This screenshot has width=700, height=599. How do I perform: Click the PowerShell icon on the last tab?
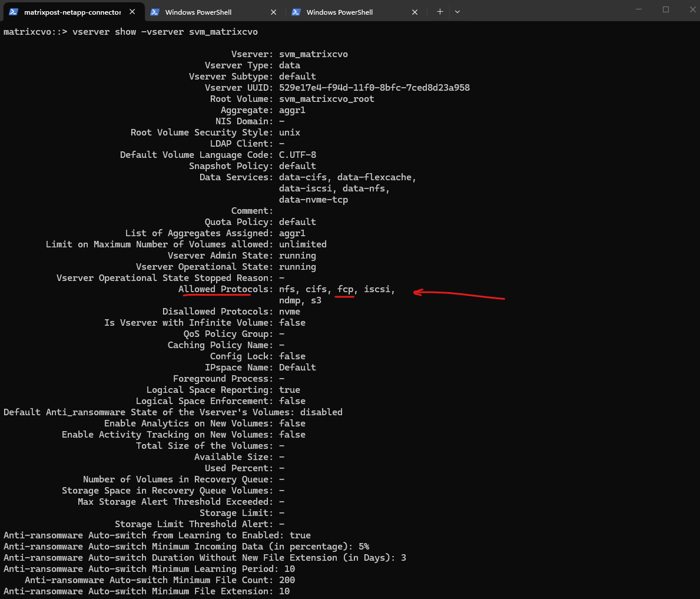[x=296, y=12]
